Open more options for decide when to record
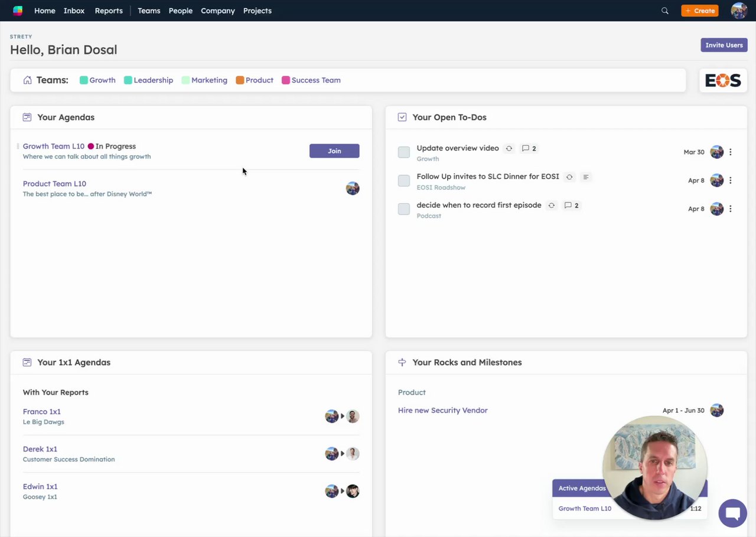756x537 pixels. (731, 209)
